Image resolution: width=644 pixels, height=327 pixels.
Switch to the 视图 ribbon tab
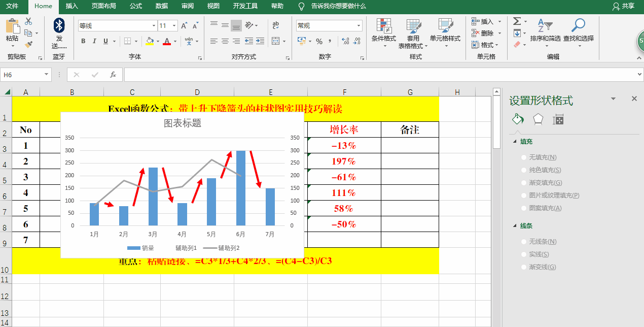coord(213,6)
